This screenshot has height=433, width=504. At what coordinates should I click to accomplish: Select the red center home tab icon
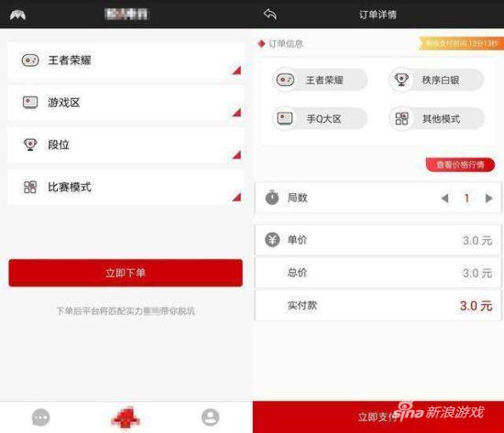coord(126,417)
